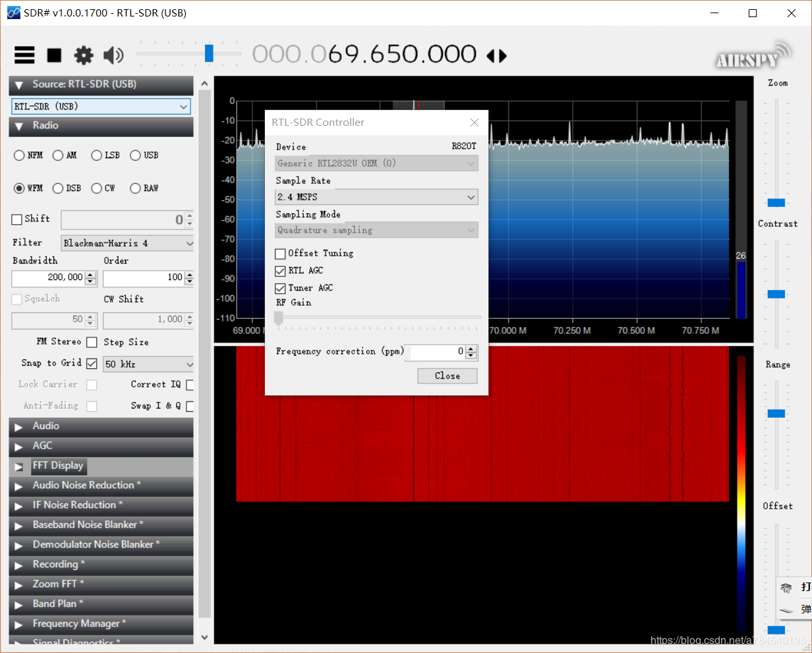Enable Correct IQ checkbox

[190, 385]
